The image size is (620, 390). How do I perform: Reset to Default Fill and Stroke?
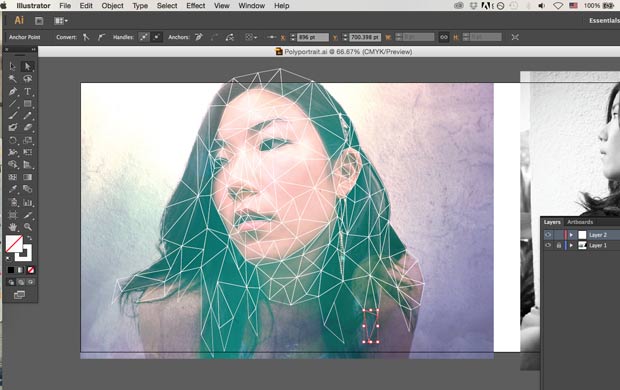click(x=9, y=258)
